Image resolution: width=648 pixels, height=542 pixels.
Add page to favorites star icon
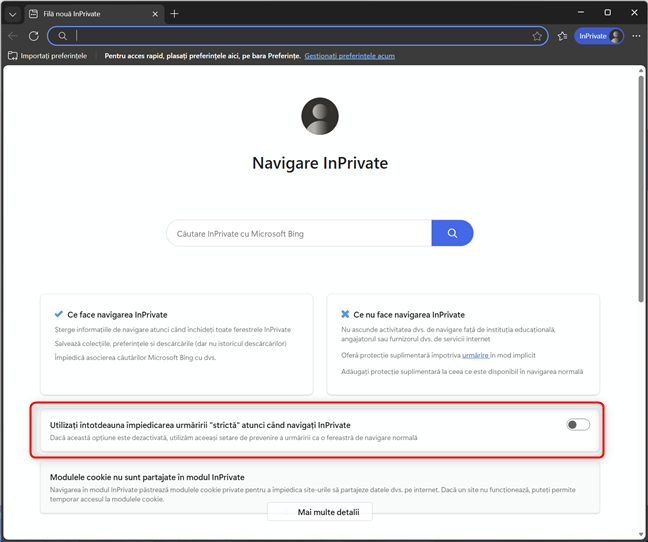(537, 36)
